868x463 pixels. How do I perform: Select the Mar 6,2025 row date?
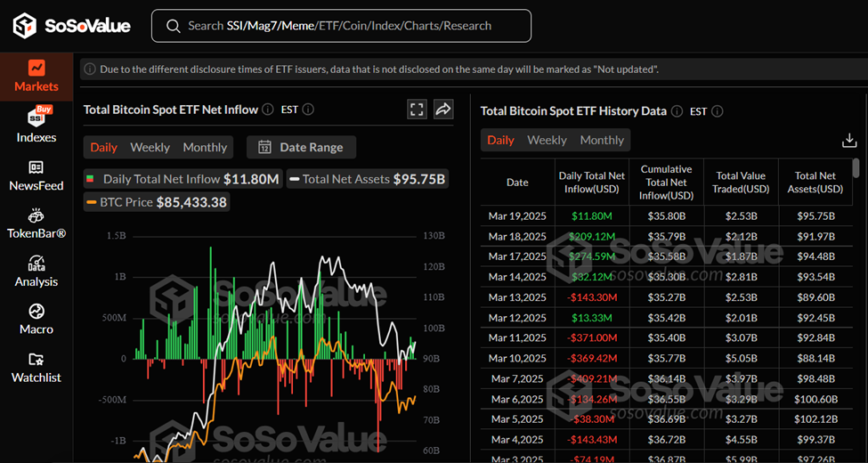[517, 399]
